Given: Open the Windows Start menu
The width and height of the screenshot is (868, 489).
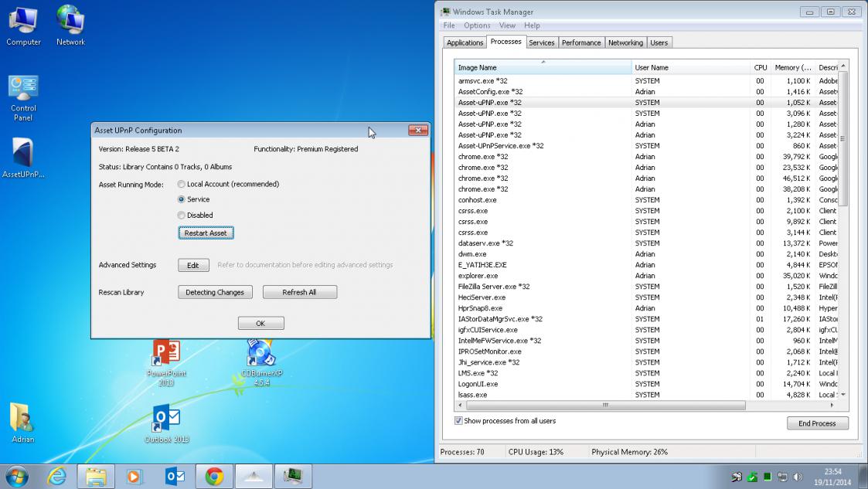Looking at the screenshot, I should coord(16,476).
